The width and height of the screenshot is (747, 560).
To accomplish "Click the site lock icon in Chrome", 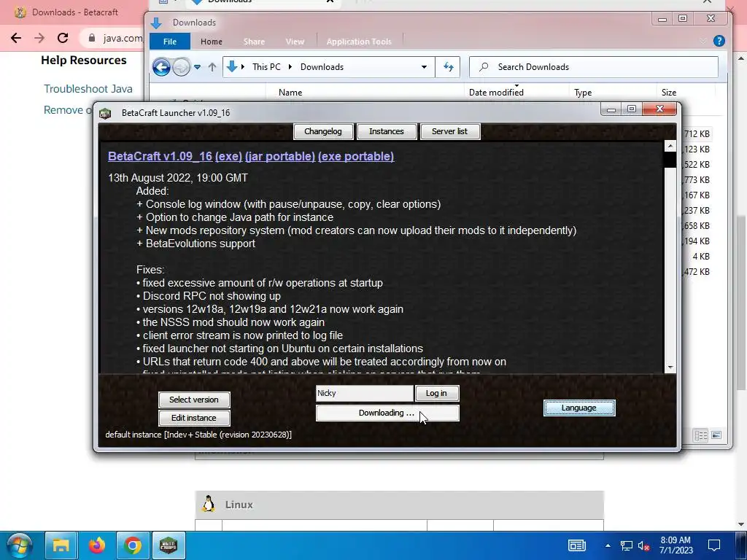I will click(x=92, y=38).
